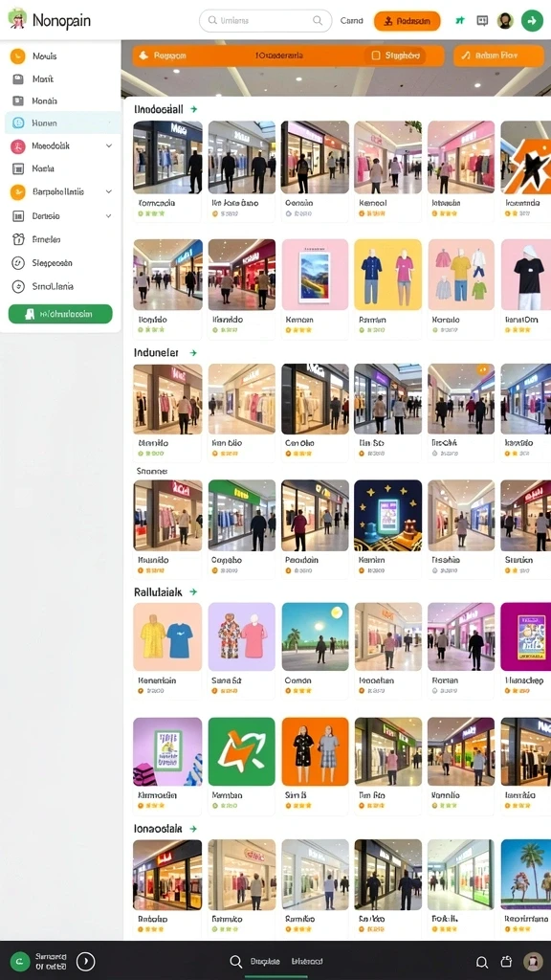Open Rallulaiak section via green arrow
This screenshot has width=551, height=980.
point(193,591)
